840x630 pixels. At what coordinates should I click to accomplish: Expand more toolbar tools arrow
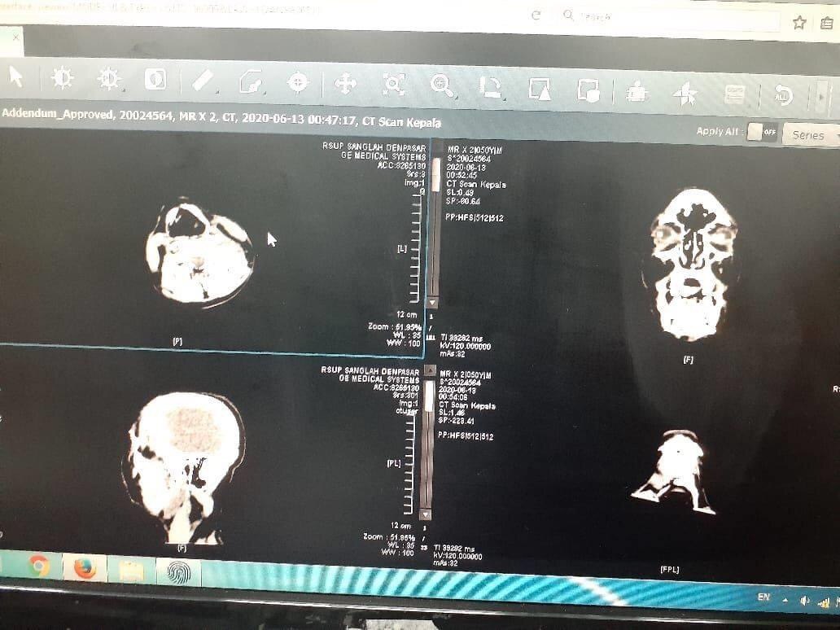(820, 98)
